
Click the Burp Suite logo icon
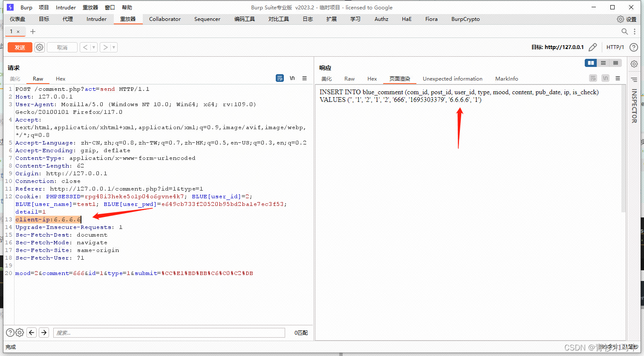click(x=10, y=7)
